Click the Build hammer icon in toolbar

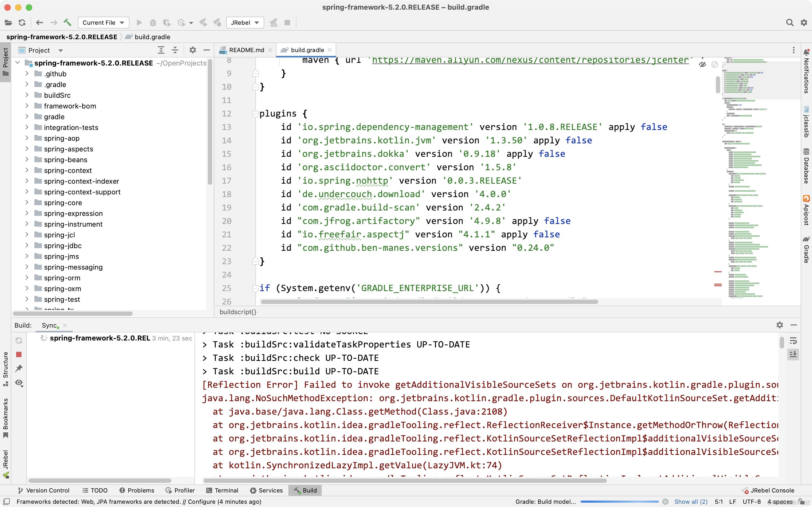(67, 23)
